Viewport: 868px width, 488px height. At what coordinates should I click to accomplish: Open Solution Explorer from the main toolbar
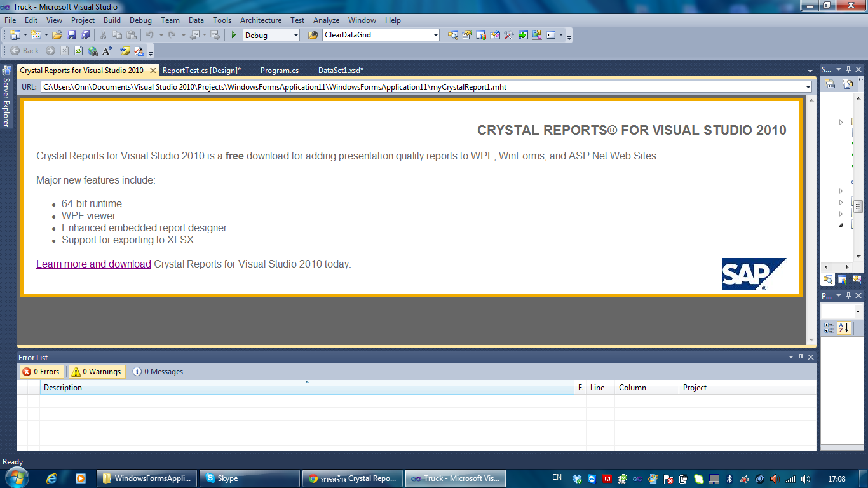click(x=452, y=36)
